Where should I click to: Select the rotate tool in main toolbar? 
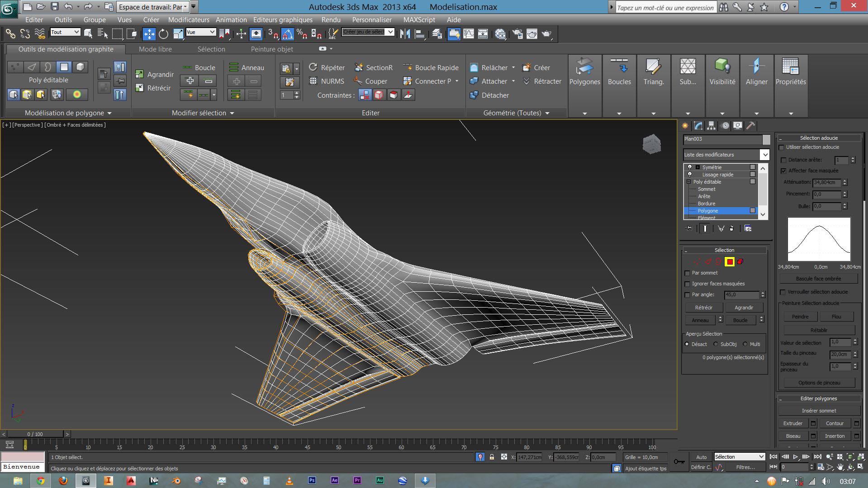click(163, 34)
